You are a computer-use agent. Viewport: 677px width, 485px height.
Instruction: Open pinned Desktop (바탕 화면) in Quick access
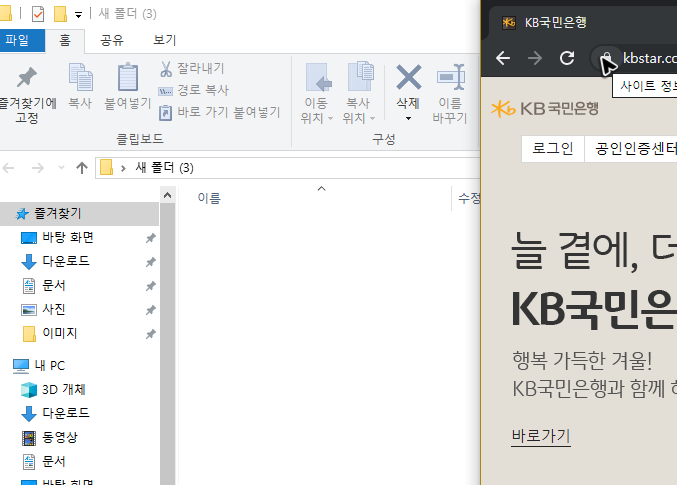[x=68, y=238]
